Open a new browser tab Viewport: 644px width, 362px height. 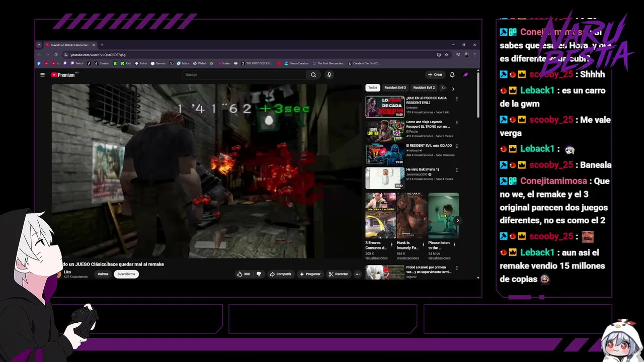pyautogui.click(x=102, y=45)
